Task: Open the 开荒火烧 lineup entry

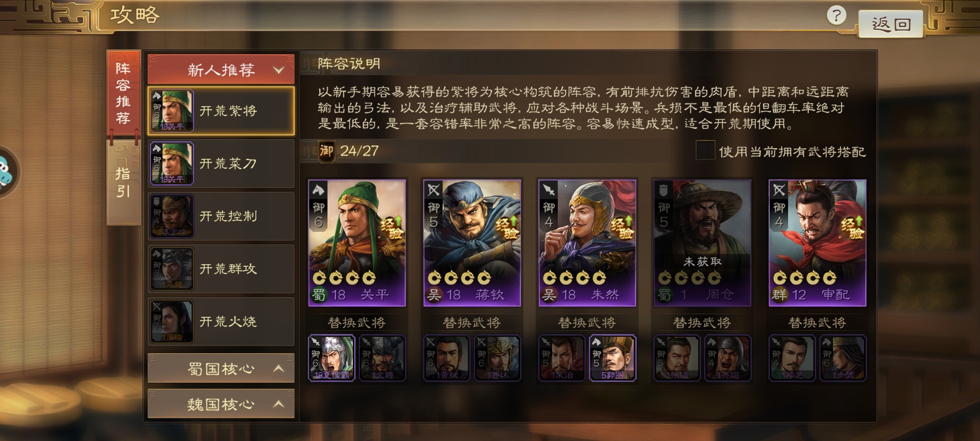Action: pyautogui.click(x=221, y=321)
